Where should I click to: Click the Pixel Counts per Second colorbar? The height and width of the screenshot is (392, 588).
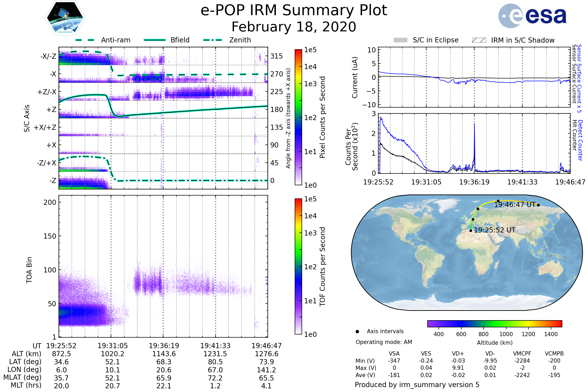[298, 117]
